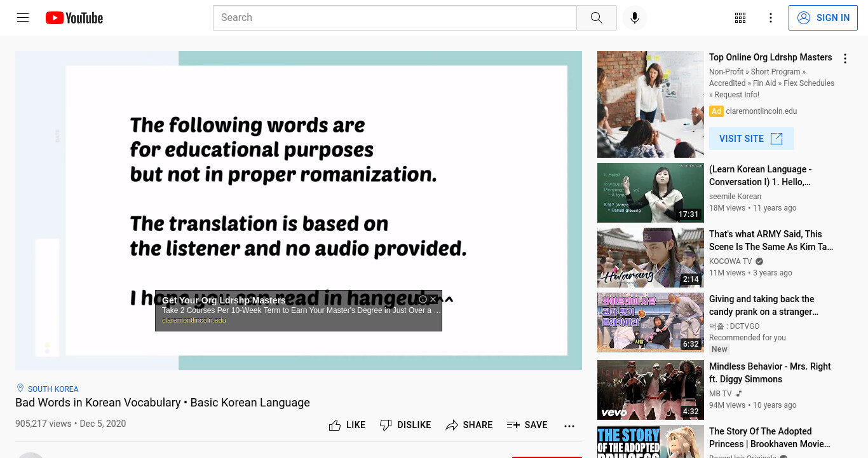Open Giving and taking back candy title
The width and height of the screenshot is (868, 458).
764,305
